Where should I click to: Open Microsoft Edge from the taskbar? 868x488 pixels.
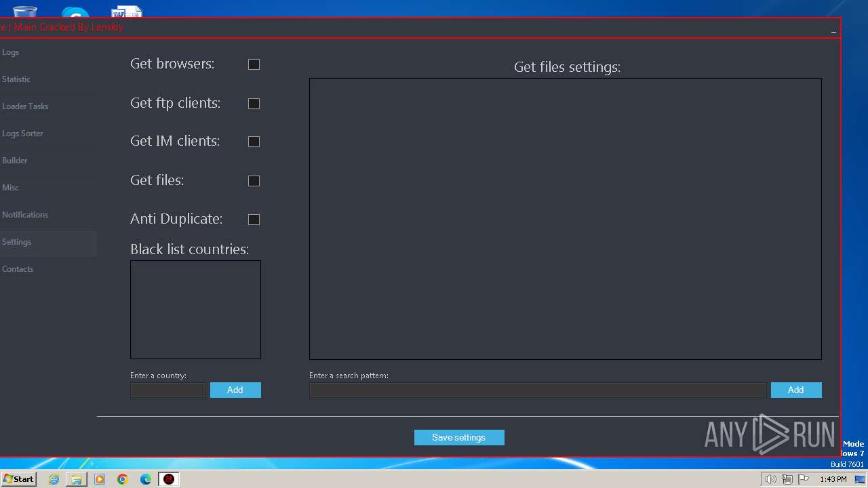coord(146,479)
